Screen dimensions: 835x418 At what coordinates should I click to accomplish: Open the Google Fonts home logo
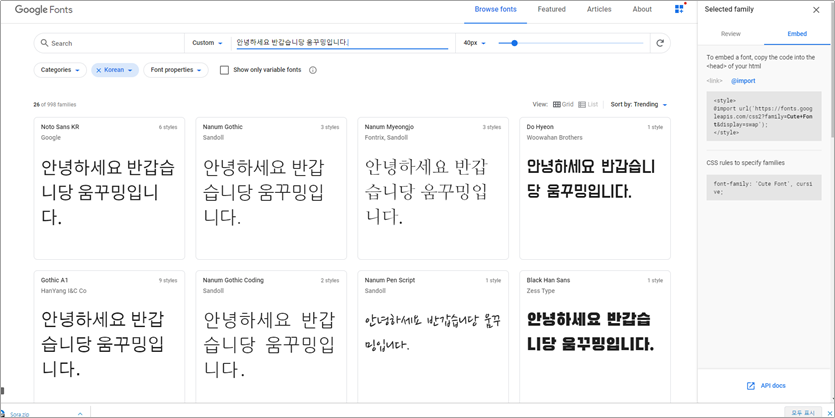44,10
